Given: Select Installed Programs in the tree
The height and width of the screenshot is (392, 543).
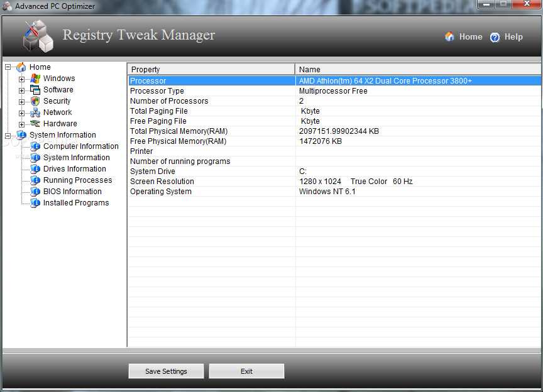Looking at the screenshot, I should pos(76,202).
